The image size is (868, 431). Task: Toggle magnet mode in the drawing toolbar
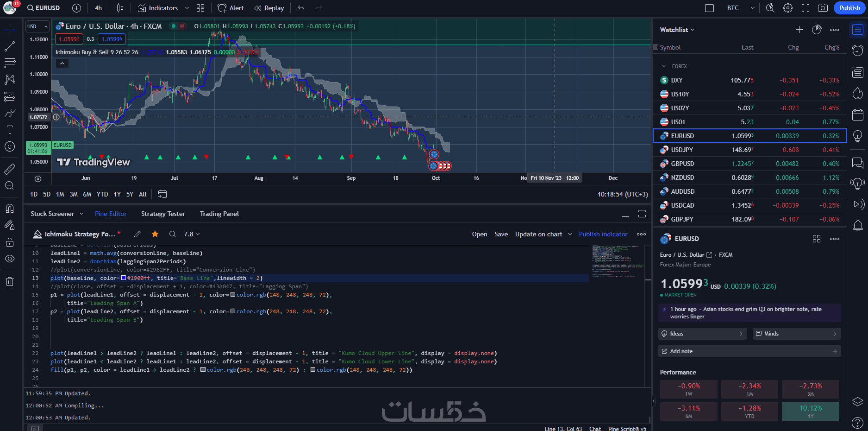tap(10, 209)
